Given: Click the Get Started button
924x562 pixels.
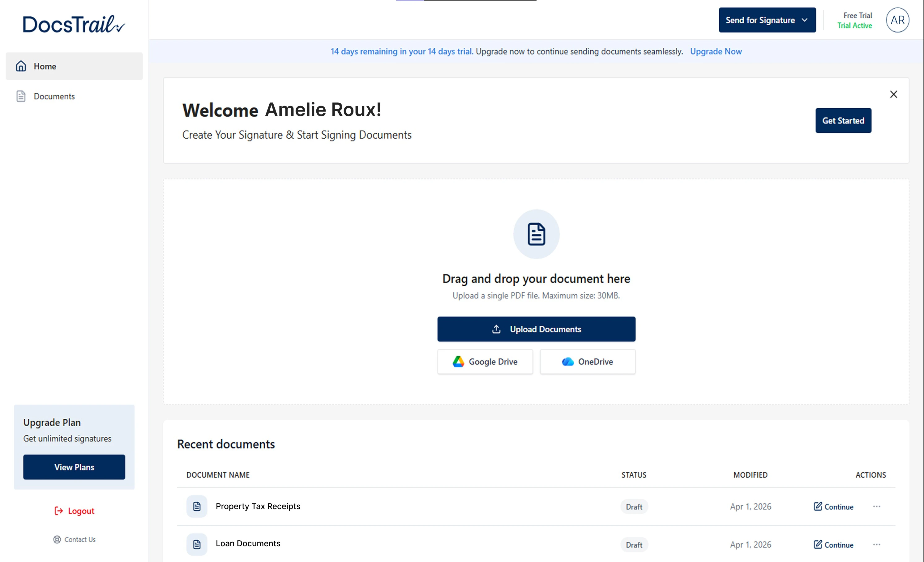Looking at the screenshot, I should [x=843, y=120].
